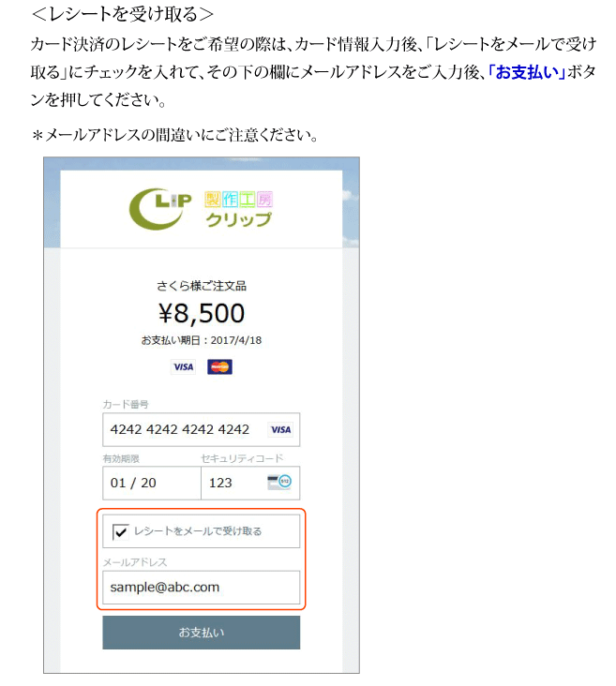616x686 pixels.
Task: Click the blue 「お支払い」 text in instructions
Action: 527,72
